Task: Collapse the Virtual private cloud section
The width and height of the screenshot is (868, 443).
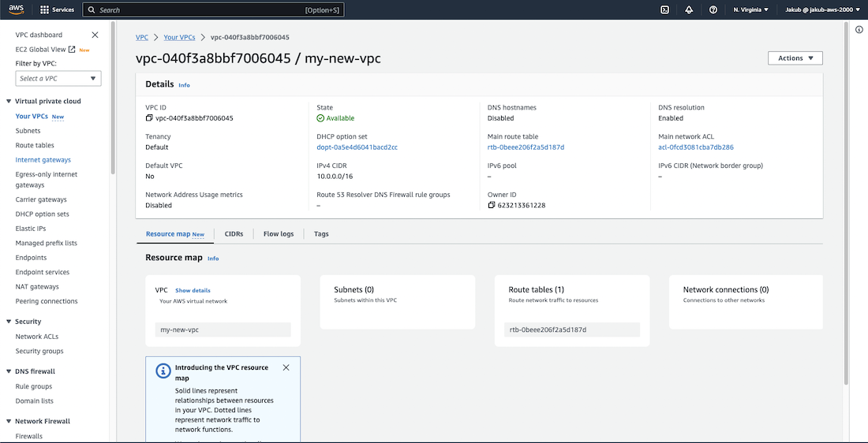Action: (9, 102)
